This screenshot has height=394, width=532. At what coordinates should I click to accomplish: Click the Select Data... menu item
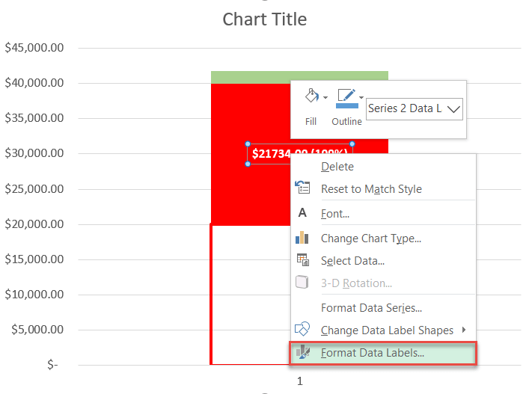coord(352,260)
